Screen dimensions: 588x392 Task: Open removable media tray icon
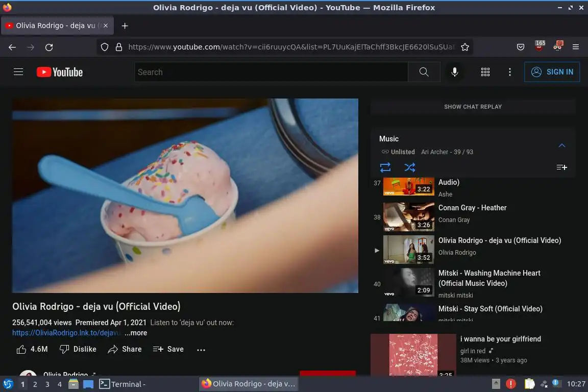tap(496, 383)
